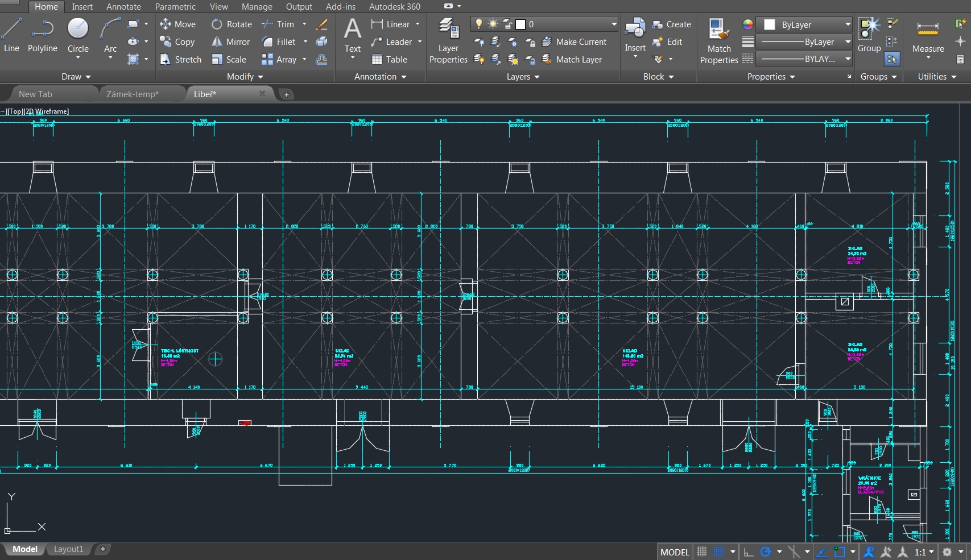Screen dimensions: 971x560
Task: Click Edit block button
Action: coord(667,42)
